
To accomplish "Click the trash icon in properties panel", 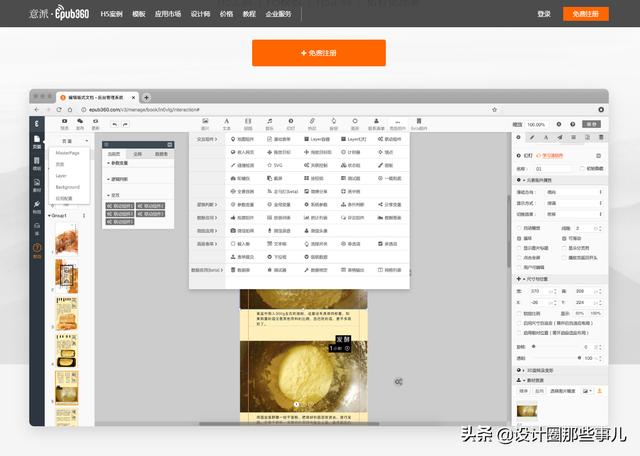I will pos(601,138).
